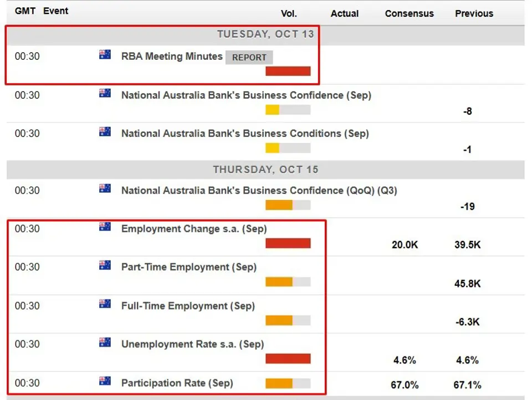The image size is (532, 400).
Task: Click orange volatility bar for Part-Time Employment
Action: 288,282
